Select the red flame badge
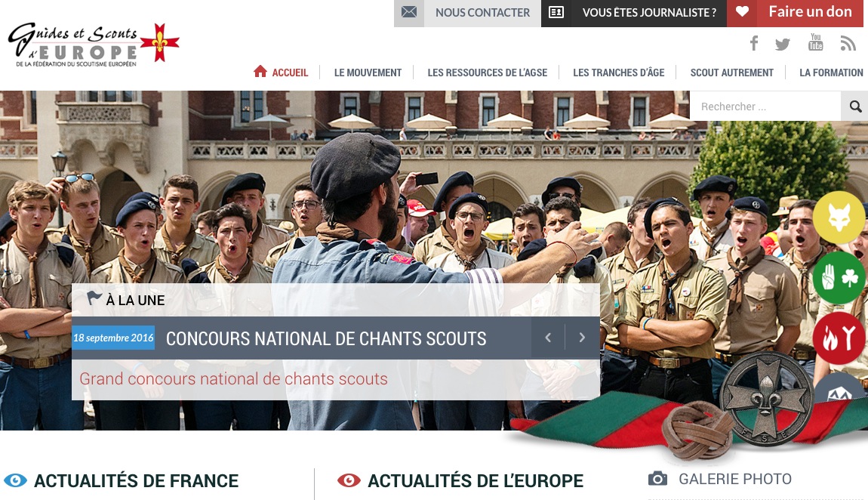 (839, 337)
